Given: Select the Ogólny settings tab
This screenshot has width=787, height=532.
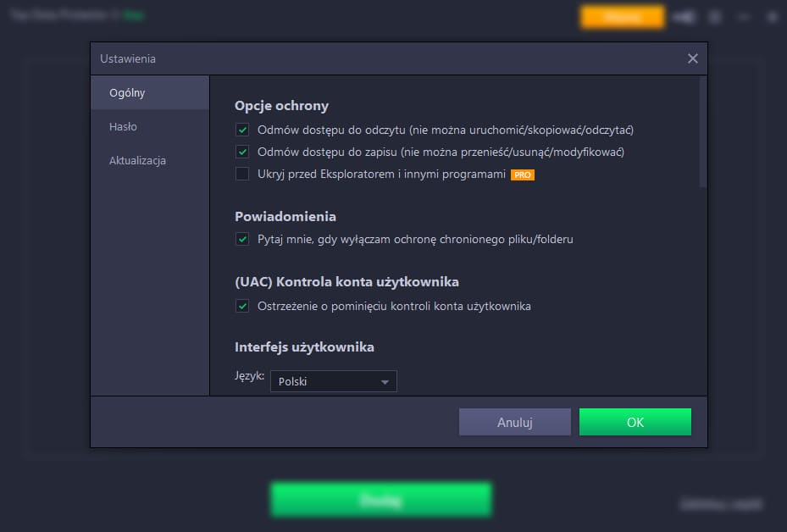Looking at the screenshot, I should 150,93.
